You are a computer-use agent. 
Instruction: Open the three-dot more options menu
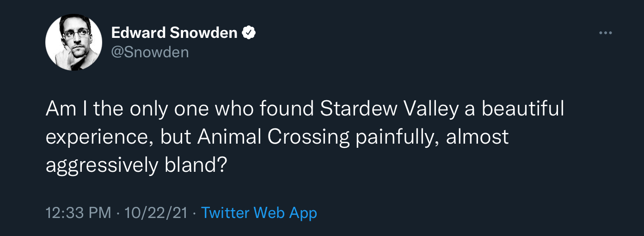tap(605, 33)
